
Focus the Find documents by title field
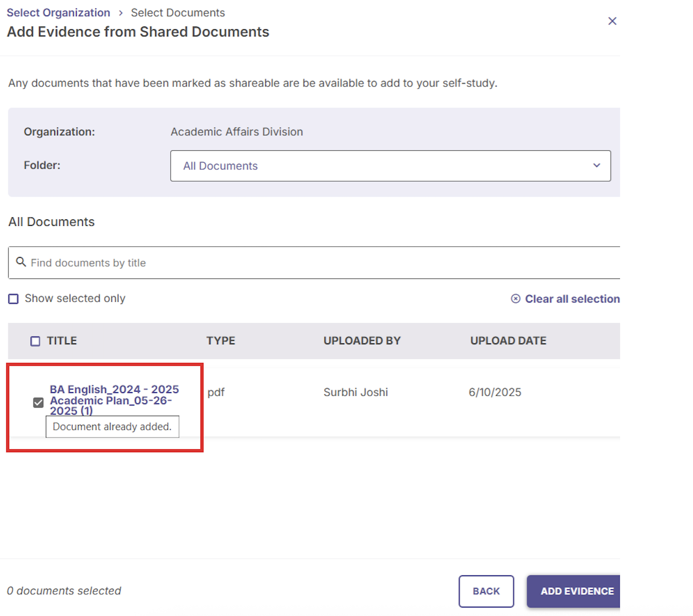pyautogui.click(x=314, y=263)
